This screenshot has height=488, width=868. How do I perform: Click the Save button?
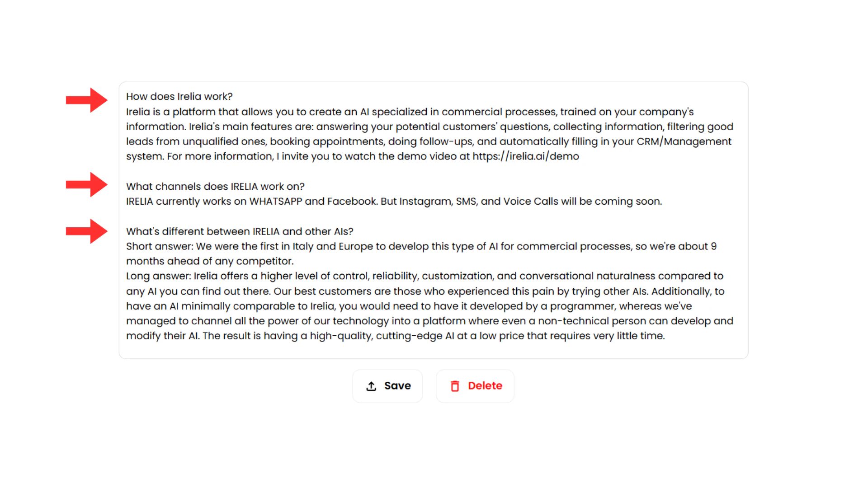point(387,386)
